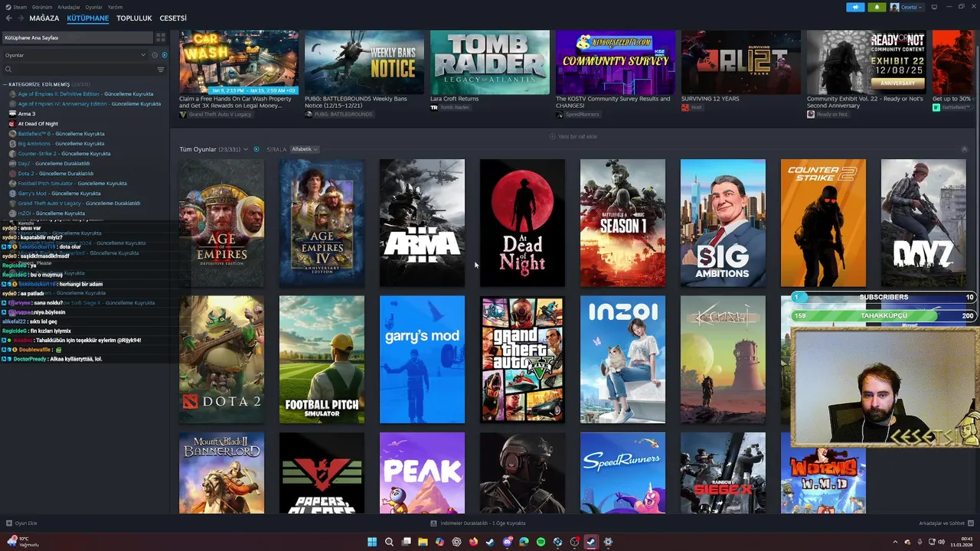The height and width of the screenshot is (551, 980).
Task: Open Garry's Mod game cover
Action: [x=422, y=360]
